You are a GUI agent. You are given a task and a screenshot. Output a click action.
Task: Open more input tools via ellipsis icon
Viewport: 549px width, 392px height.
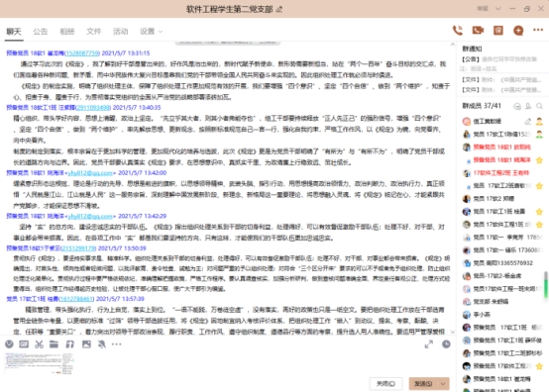coord(117,344)
